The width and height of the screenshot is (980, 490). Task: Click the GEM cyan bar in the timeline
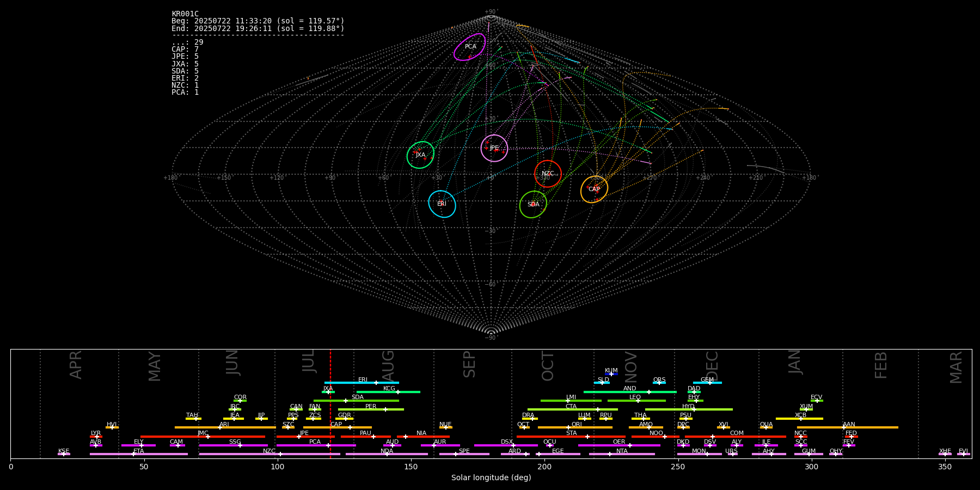tap(707, 383)
